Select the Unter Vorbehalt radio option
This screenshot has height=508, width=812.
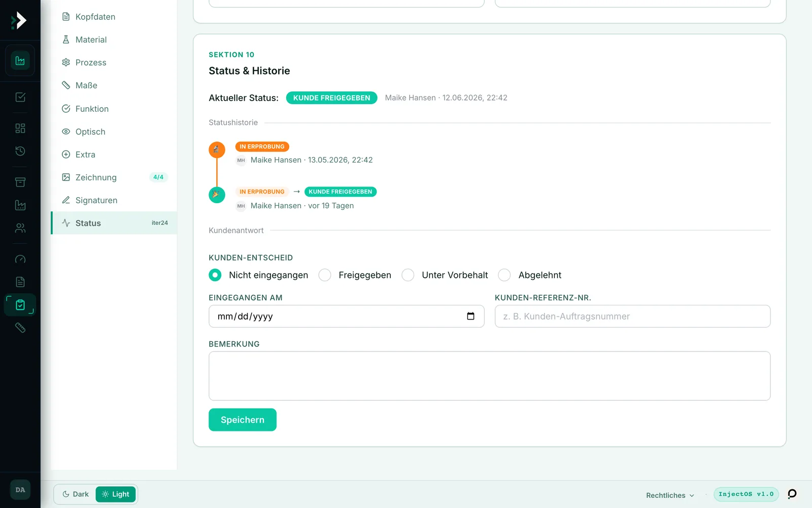(x=408, y=275)
